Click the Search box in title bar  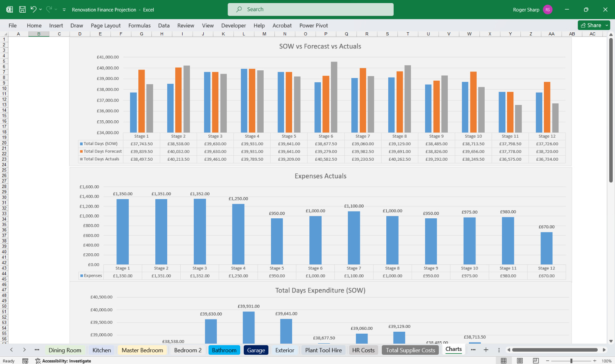tap(311, 9)
